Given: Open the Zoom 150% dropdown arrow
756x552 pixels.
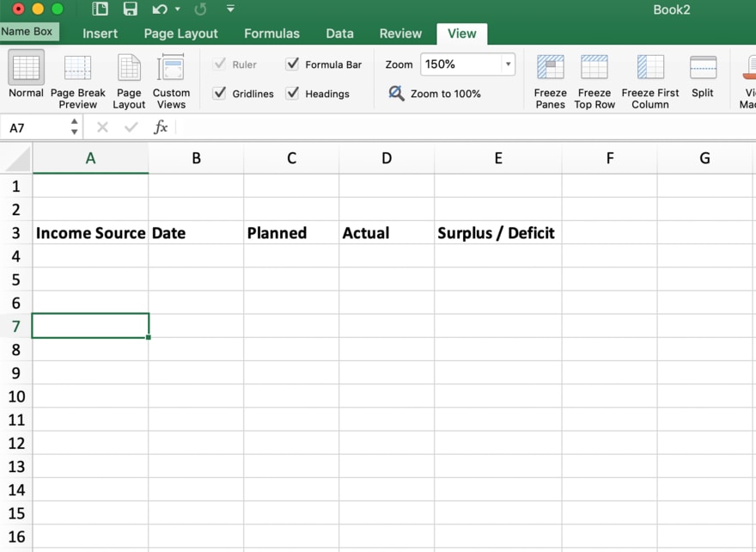Looking at the screenshot, I should click(x=508, y=64).
